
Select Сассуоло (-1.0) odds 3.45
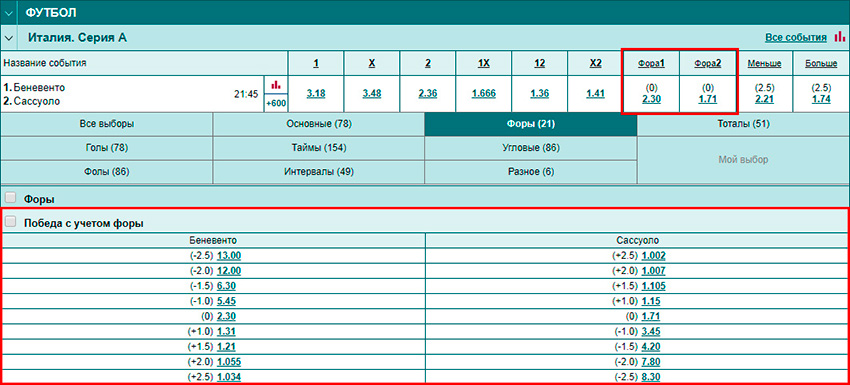click(x=651, y=332)
